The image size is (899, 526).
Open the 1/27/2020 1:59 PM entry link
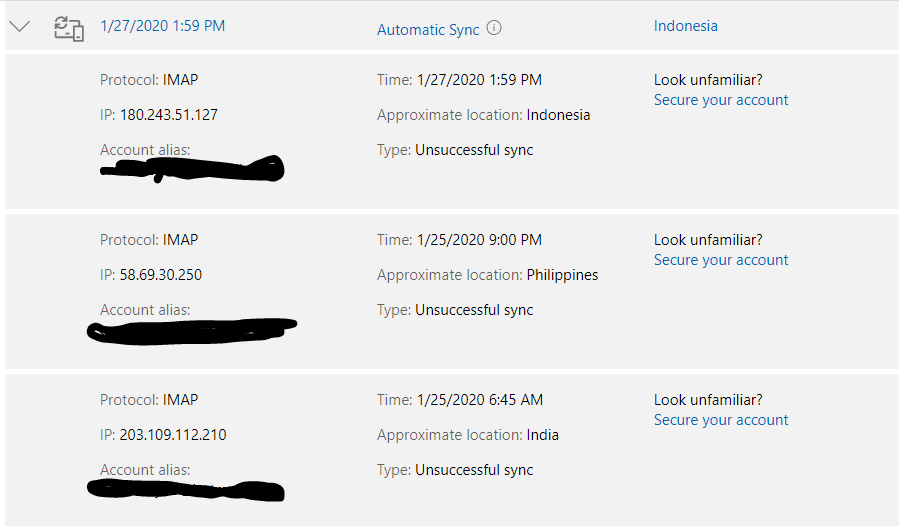(162, 26)
